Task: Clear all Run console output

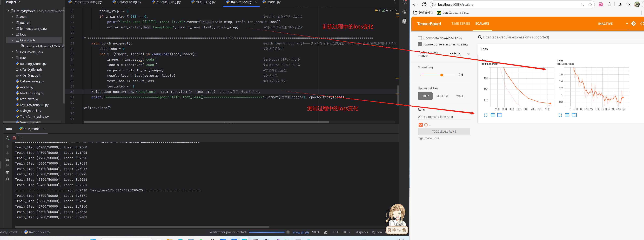Action: (7, 178)
